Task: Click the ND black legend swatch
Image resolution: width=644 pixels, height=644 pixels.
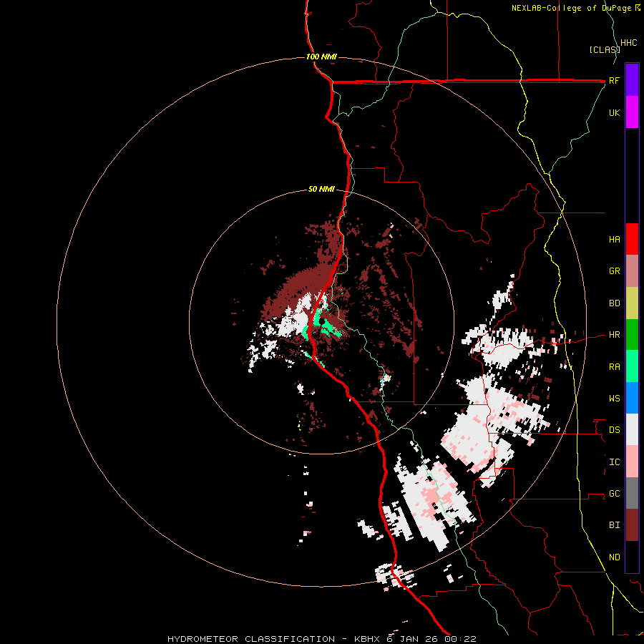Action: click(x=632, y=557)
